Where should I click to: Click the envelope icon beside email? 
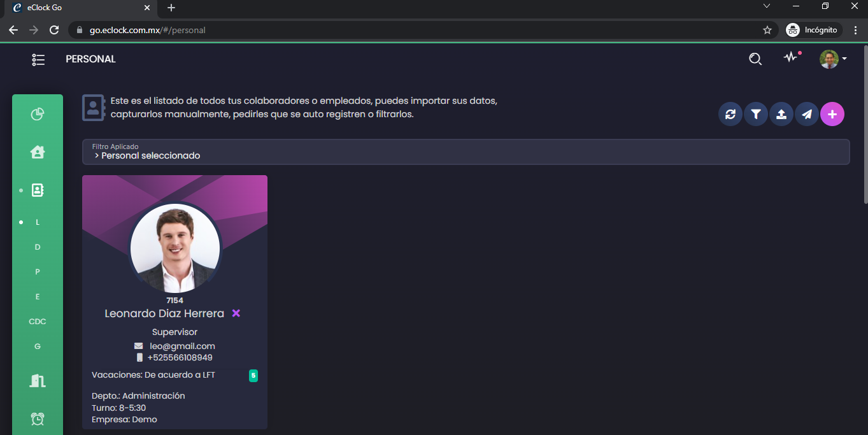point(139,346)
